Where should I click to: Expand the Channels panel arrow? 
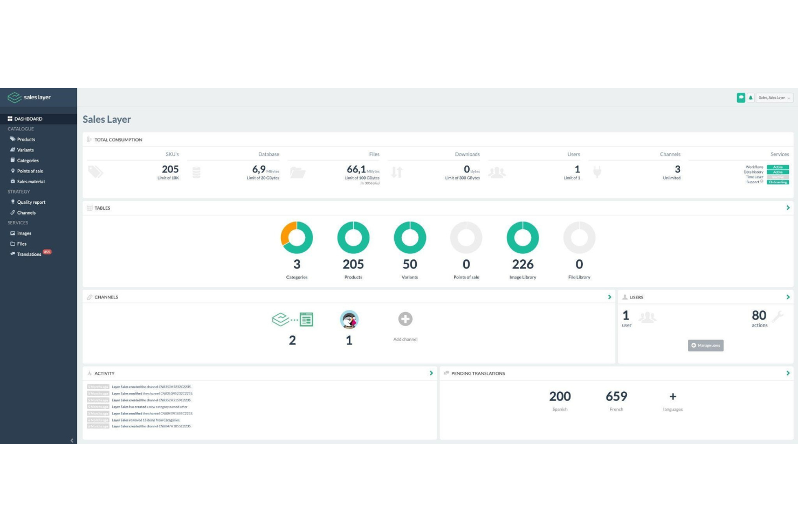(x=610, y=297)
